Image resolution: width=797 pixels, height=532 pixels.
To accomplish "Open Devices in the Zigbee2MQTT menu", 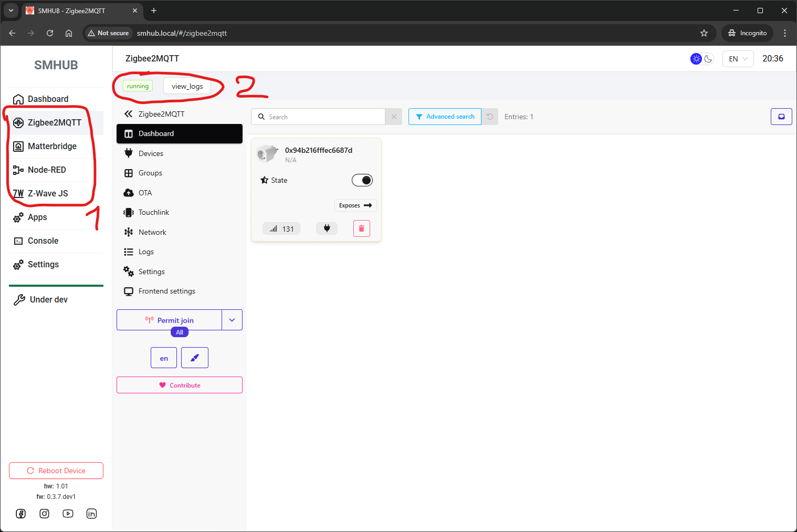I will [151, 153].
